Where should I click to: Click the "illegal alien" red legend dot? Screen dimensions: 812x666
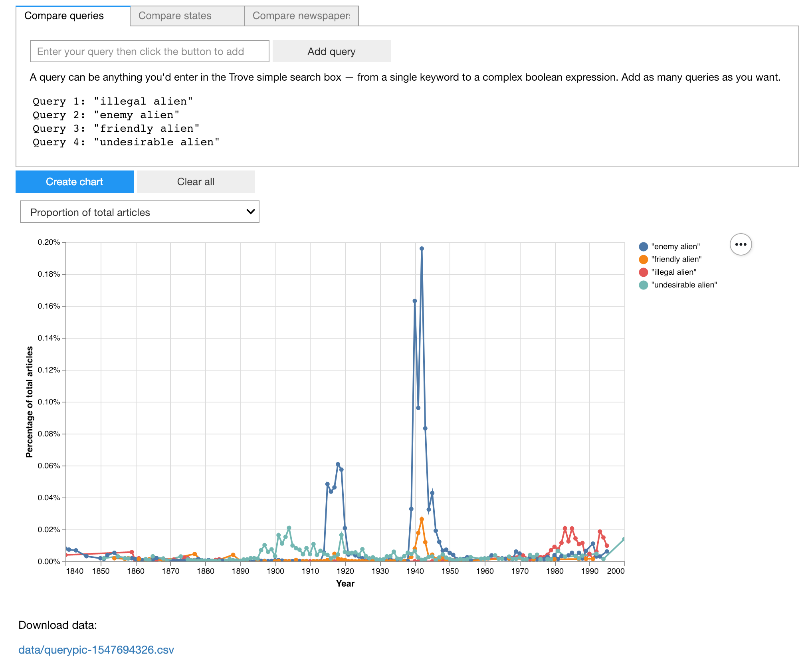[x=643, y=272]
